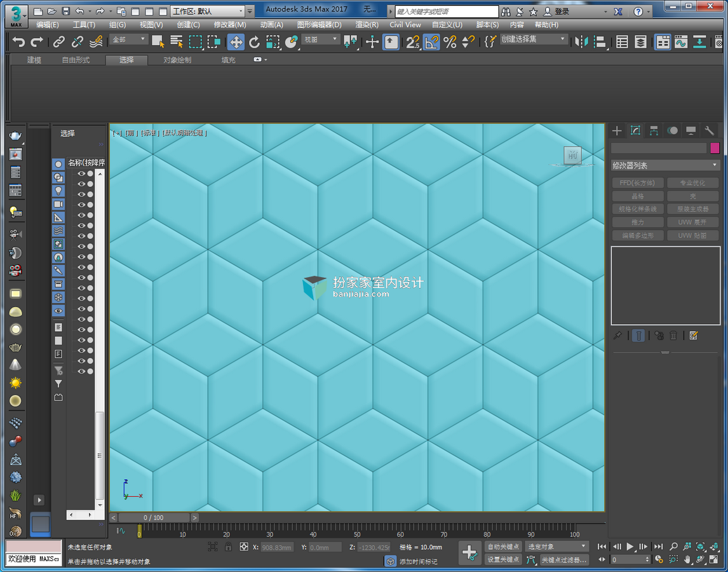
Task: Click the New Scene icon
Action: tap(39, 11)
